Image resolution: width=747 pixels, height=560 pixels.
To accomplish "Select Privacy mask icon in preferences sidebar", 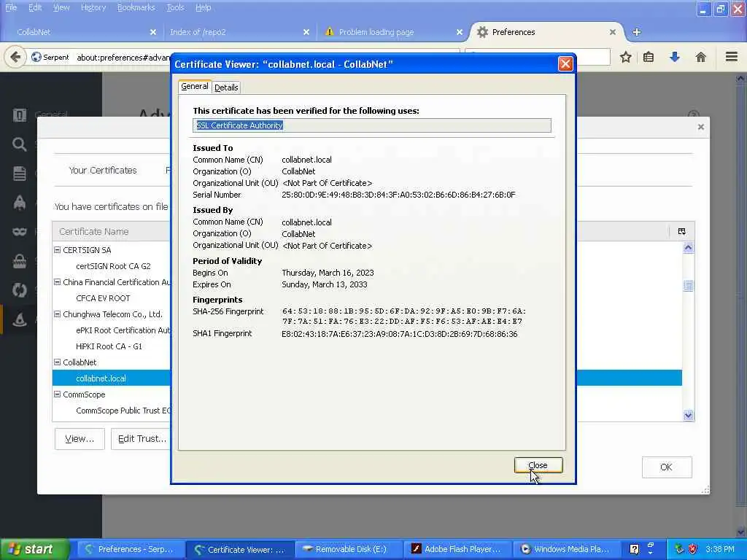I will (20, 231).
